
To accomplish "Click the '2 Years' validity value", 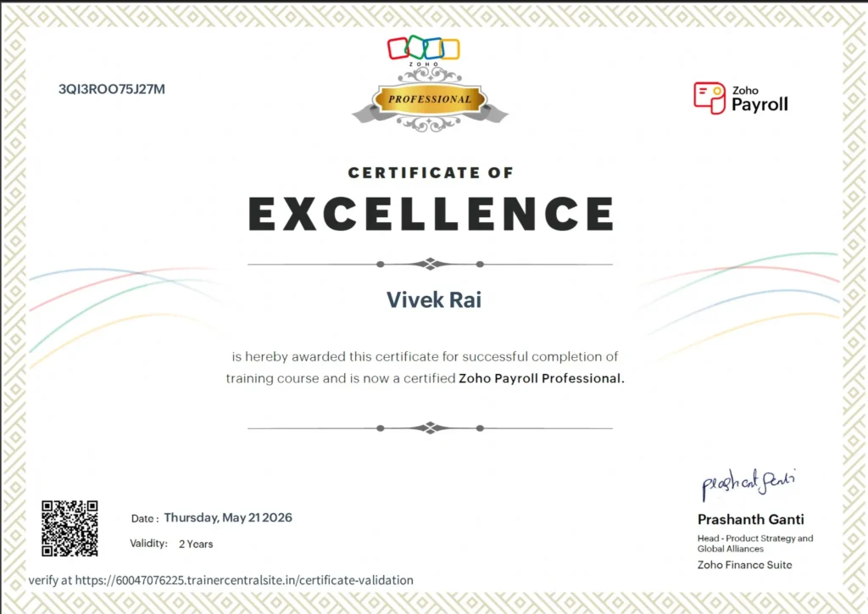I will pos(196,544).
